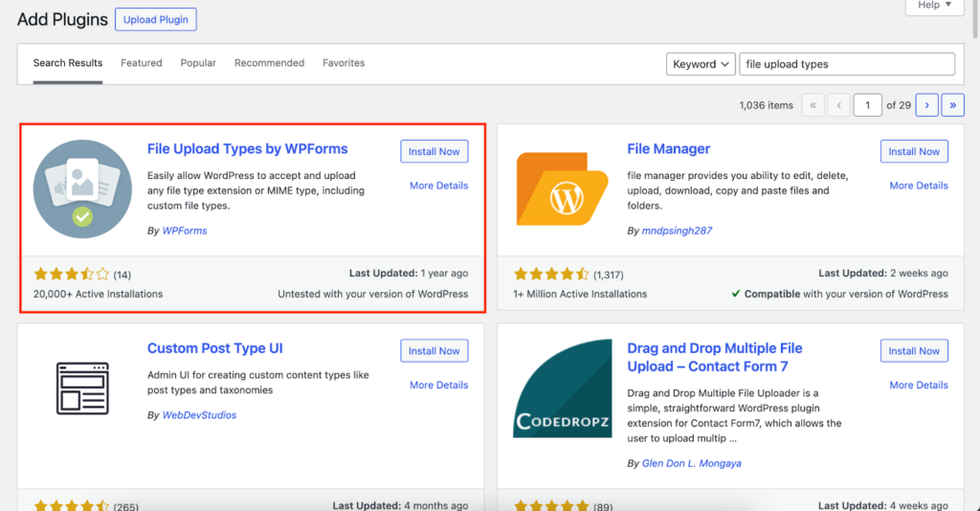
Task: Install the File Manager plugin
Action: [x=914, y=151]
